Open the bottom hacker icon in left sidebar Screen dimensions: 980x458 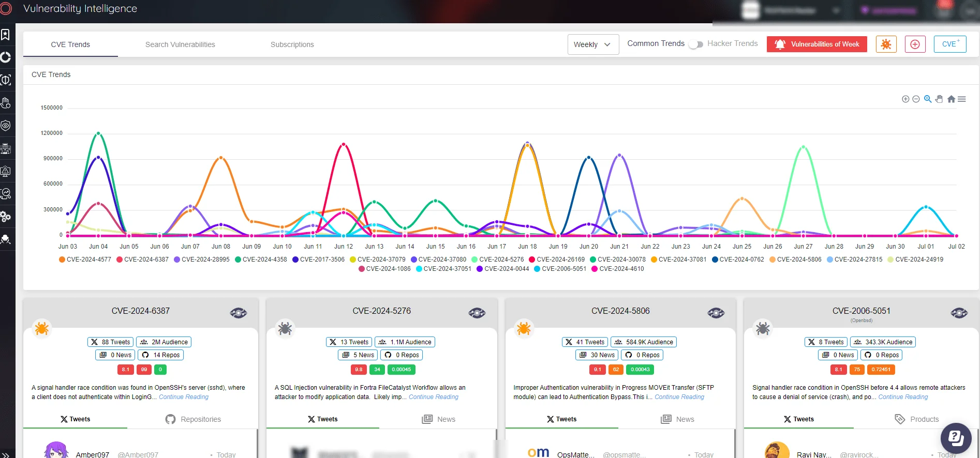pyautogui.click(x=5, y=239)
